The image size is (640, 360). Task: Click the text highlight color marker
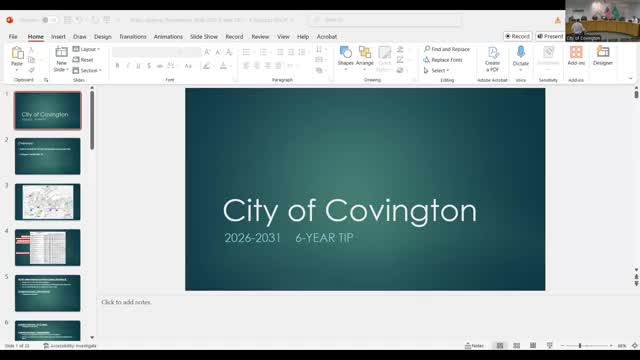[207, 66]
